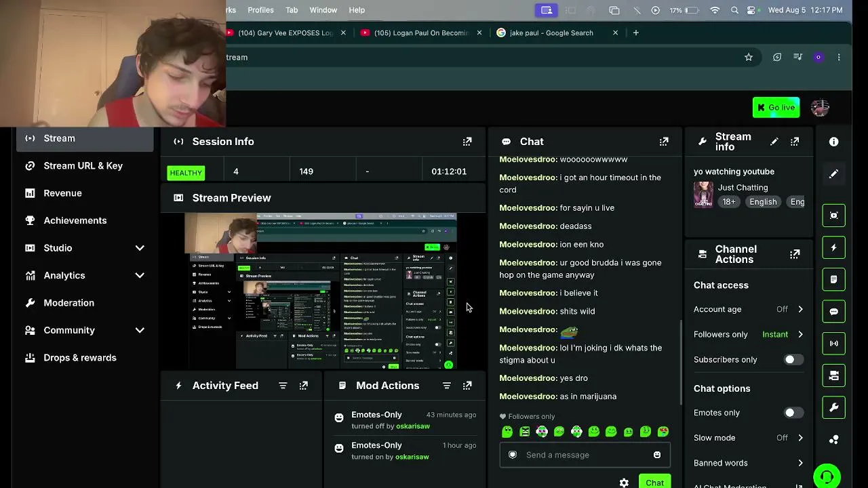Switch to jake paul Google Search tab
868x488 pixels.
[x=557, y=33]
